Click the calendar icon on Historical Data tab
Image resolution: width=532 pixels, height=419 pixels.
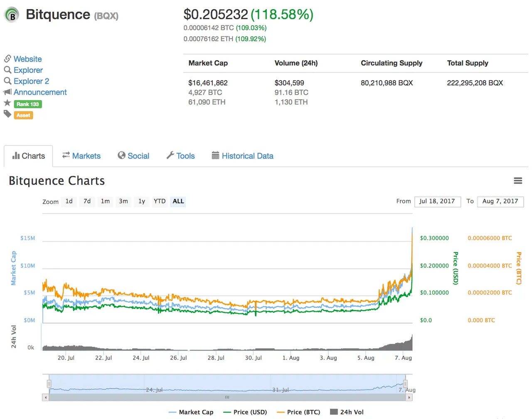tap(215, 156)
